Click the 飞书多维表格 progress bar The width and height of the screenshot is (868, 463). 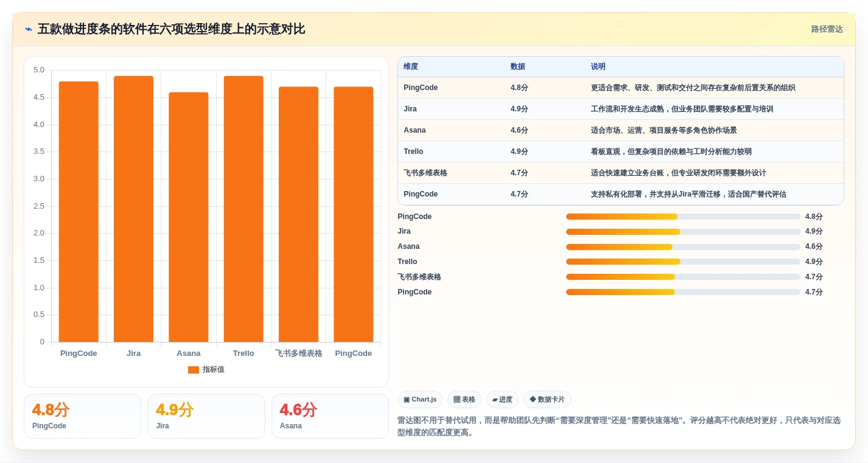click(683, 277)
